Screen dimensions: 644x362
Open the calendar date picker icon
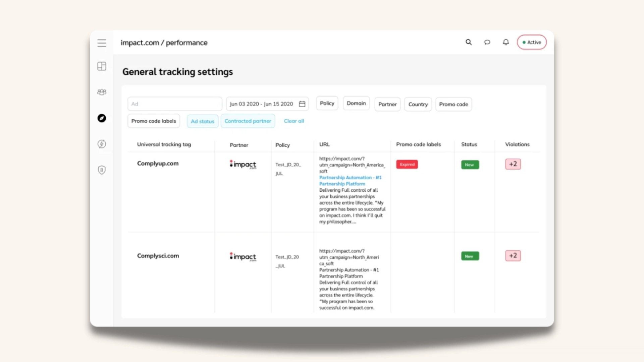point(302,104)
